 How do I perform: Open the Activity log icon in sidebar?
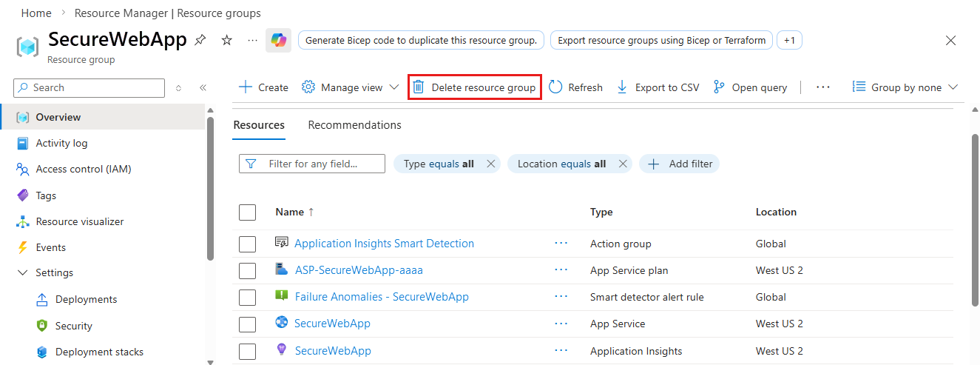click(x=22, y=143)
